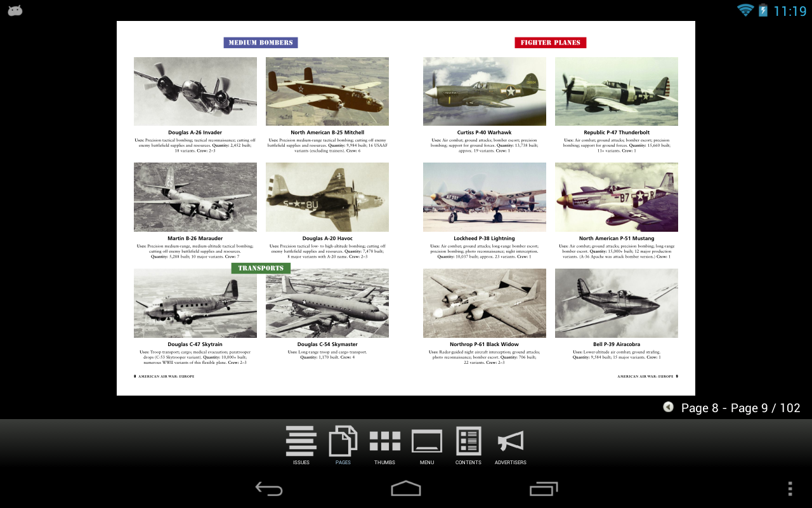Tap the Martin B-26 Marauder title
Screen dimensions: 812x508
(195, 239)
